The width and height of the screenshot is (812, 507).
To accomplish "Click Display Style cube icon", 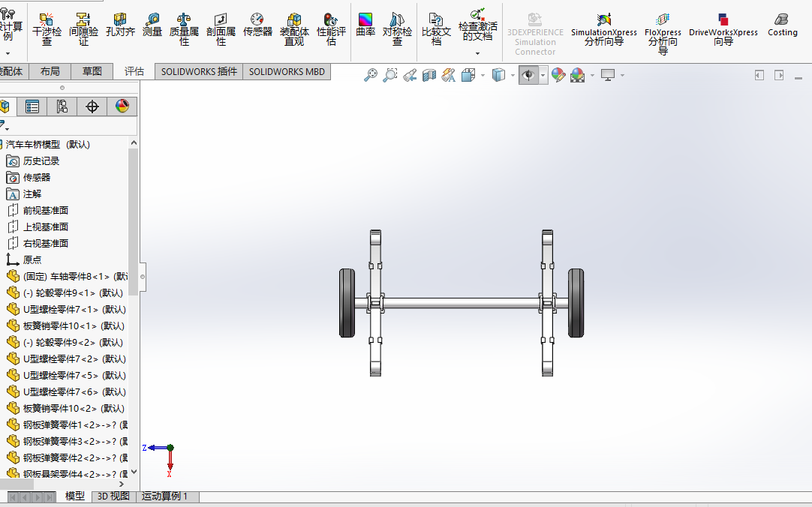I will [x=498, y=75].
